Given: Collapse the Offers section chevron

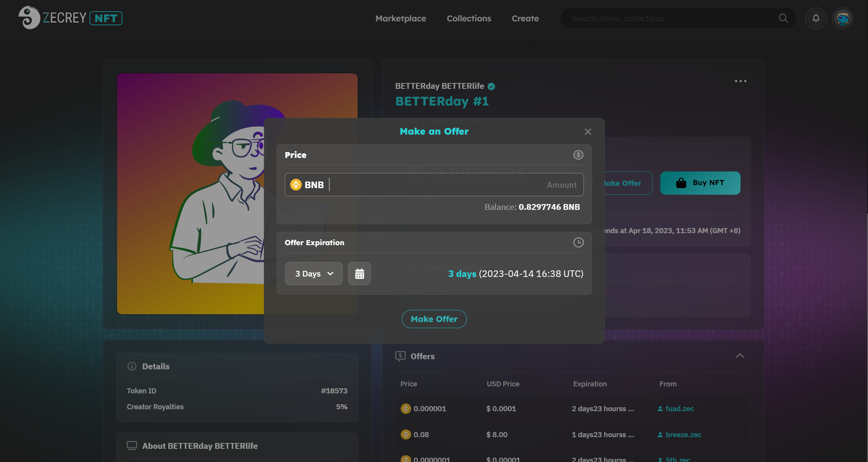Looking at the screenshot, I should [740, 356].
